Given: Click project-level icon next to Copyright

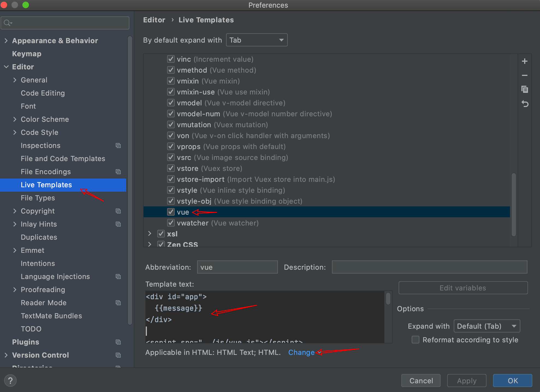Looking at the screenshot, I should (118, 211).
